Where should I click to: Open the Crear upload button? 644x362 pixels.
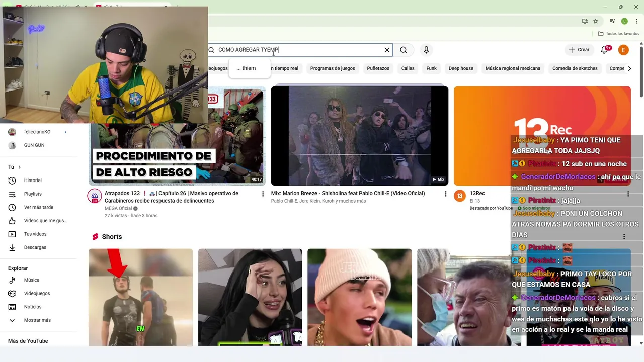click(x=579, y=50)
